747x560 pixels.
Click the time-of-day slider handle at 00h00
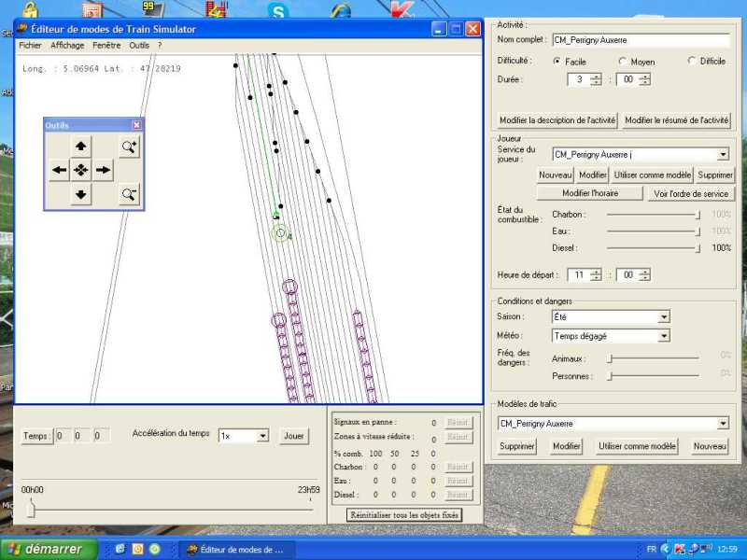(31, 508)
